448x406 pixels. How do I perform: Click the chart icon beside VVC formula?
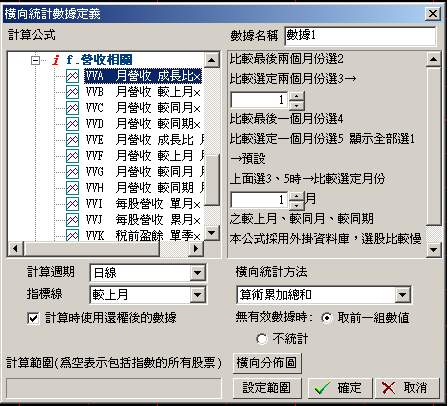pyautogui.click(x=72, y=108)
